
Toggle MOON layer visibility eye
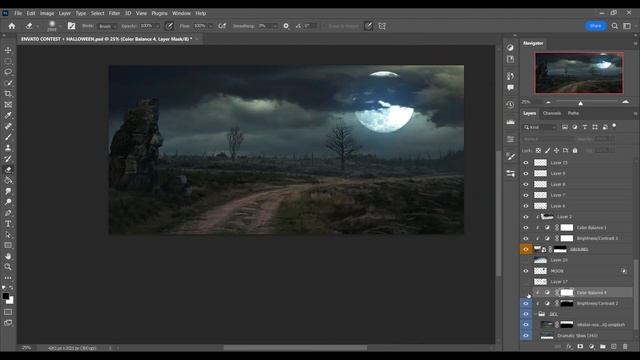click(526, 271)
